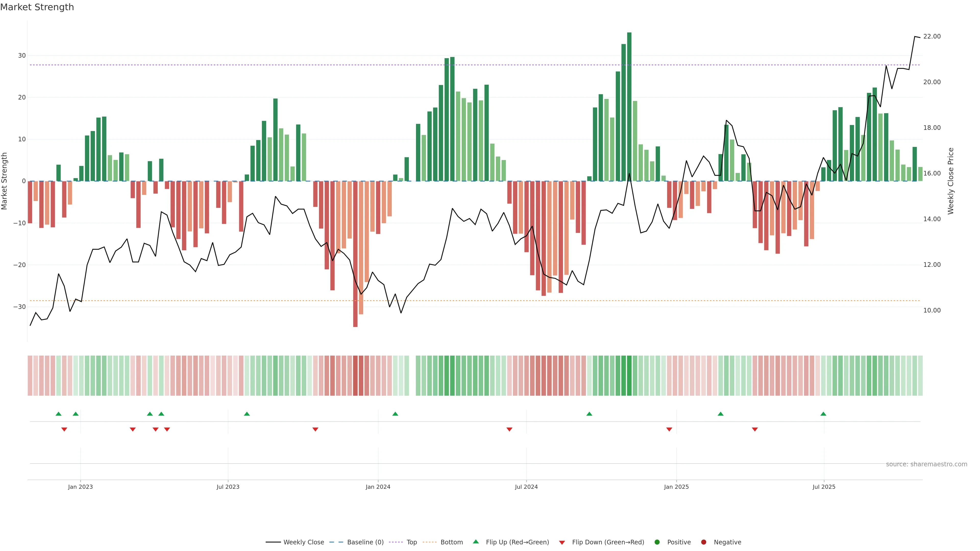Select flip-down triangle just before Jan 2025
This screenshot has width=980, height=551.
tap(669, 429)
